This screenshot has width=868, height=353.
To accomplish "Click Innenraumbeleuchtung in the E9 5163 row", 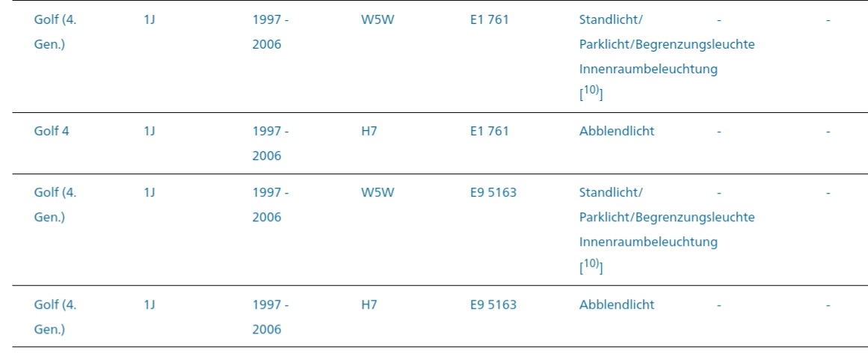I will click(647, 242).
